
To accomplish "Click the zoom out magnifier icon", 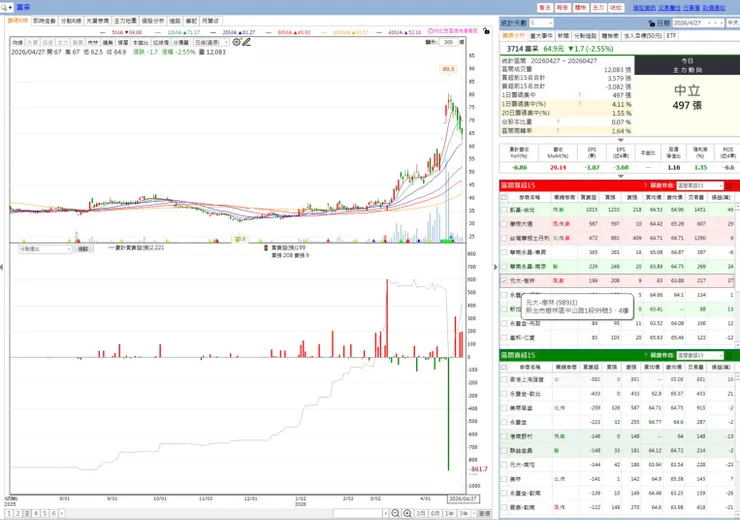I will pyautogui.click(x=395, y=513).
